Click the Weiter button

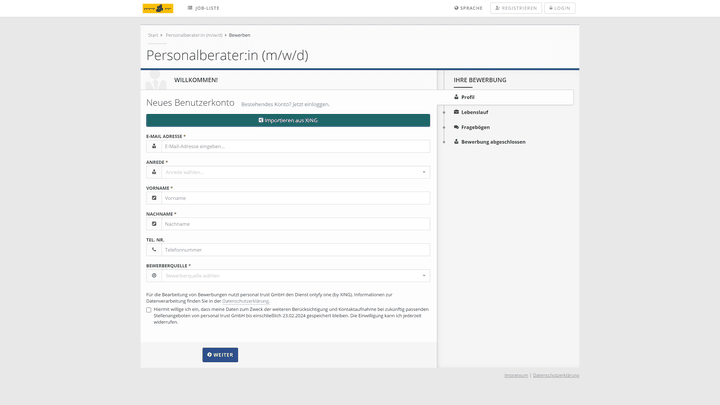[220, 354]
